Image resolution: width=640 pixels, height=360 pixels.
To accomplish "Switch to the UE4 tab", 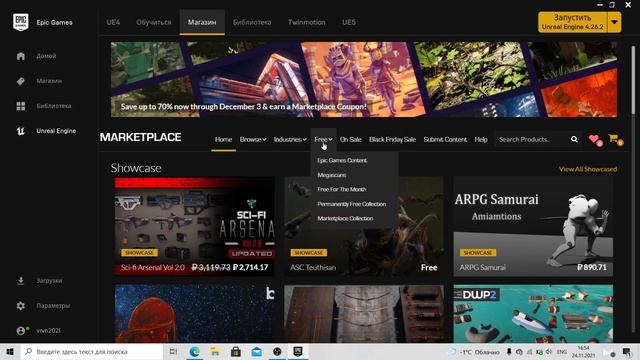I will 113,22.
